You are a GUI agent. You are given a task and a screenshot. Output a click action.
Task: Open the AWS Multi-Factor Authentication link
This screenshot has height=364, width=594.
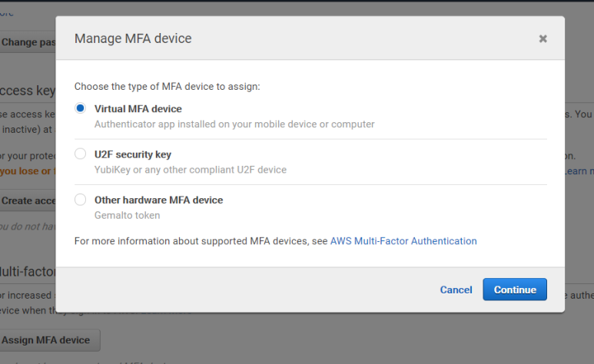click(x=403, y=241)
